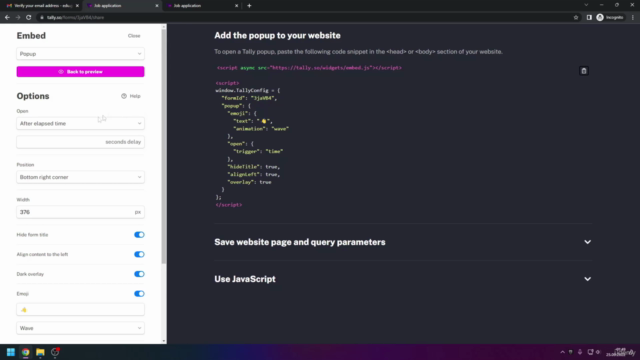Switch to Verify your email address tab
This screenshot has height=360, width=640.
(41, 6)
